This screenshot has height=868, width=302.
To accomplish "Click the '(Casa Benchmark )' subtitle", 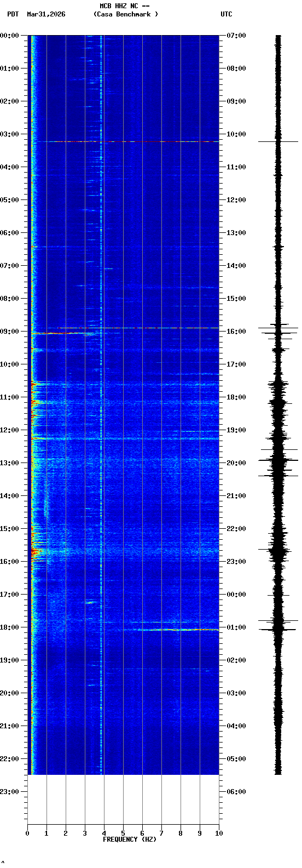I will point(126,14).
